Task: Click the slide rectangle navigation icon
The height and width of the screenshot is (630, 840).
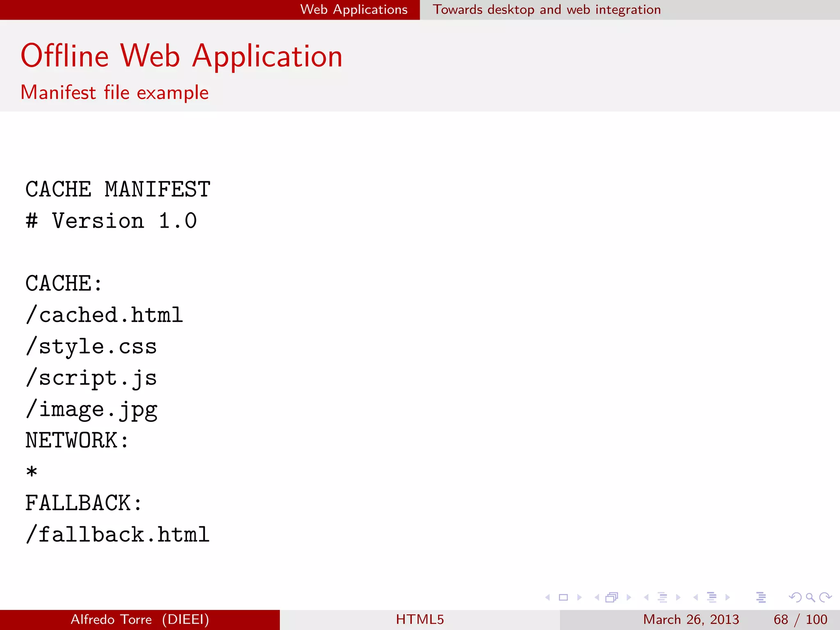Action: (x=564, y=597)
